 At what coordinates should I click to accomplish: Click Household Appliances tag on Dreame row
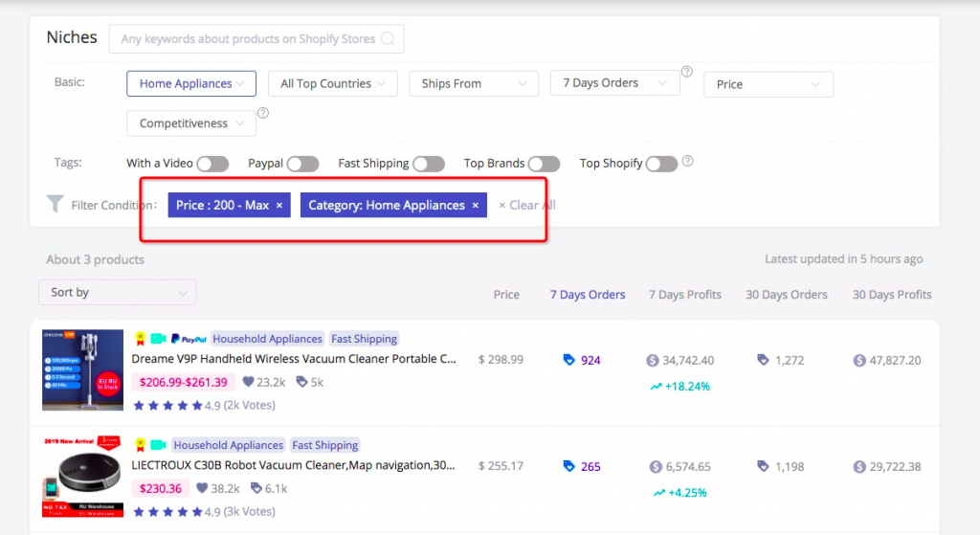click(268, 339)
